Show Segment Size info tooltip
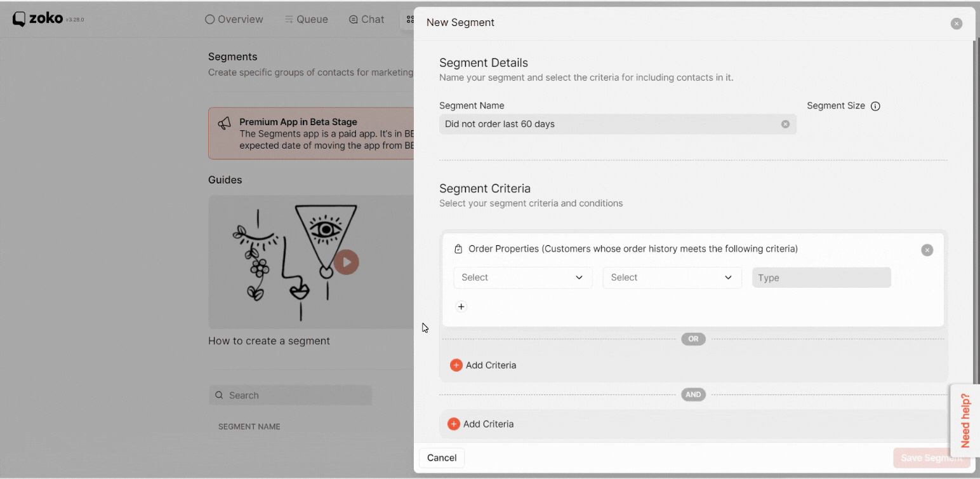The width and height of the screenshot is (980, 479). [x=875, y=106]
